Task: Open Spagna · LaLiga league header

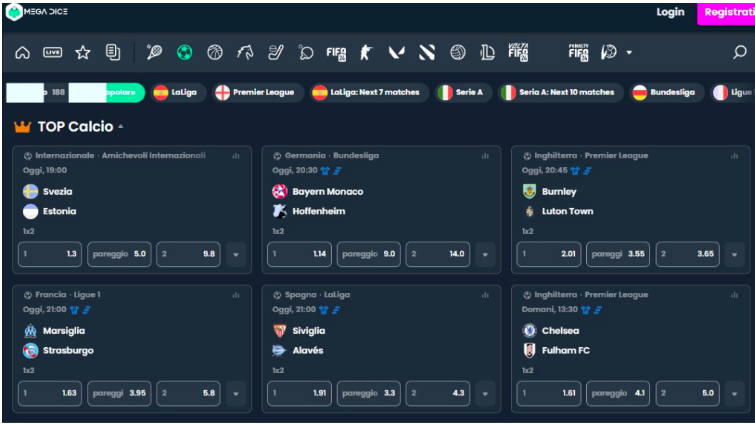Action: click(312, 295)
